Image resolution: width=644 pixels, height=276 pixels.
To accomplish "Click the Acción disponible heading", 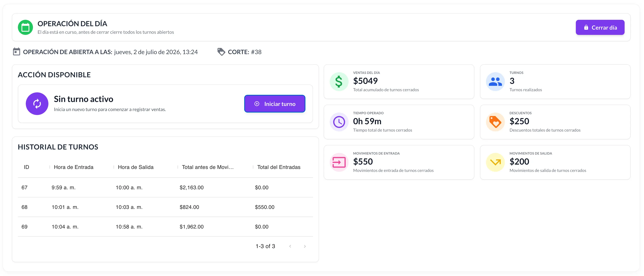I will pyautogui.click(x=54, y=75).
